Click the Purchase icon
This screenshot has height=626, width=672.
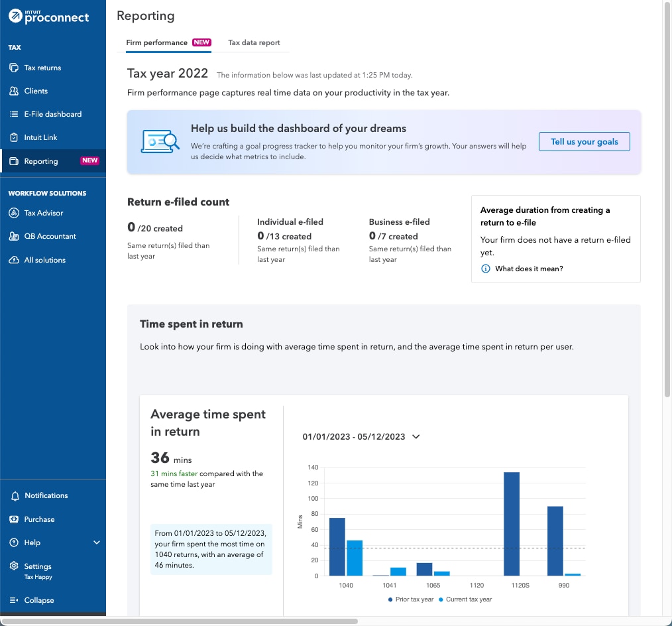pyautogui.click(x=14, y=519)
